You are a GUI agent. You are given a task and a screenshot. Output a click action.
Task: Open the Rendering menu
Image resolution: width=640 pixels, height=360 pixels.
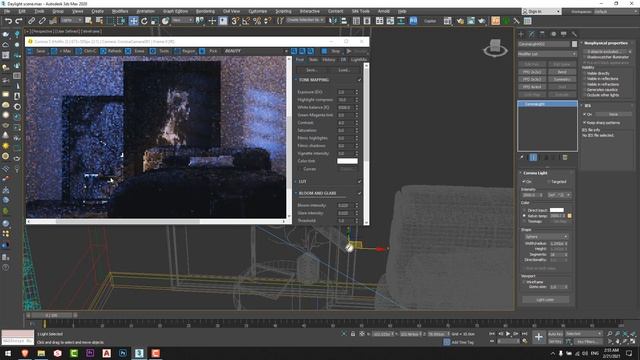205,11
